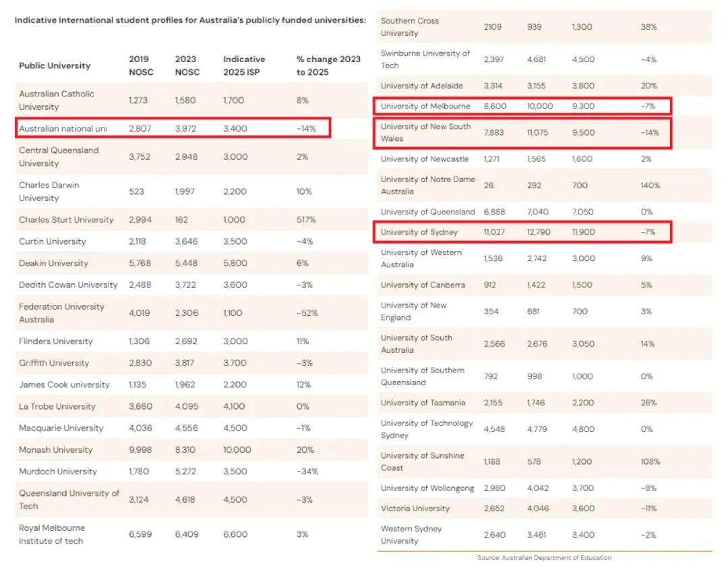
Task: Click the 'Public University' column header
Action: click(55, 65)
